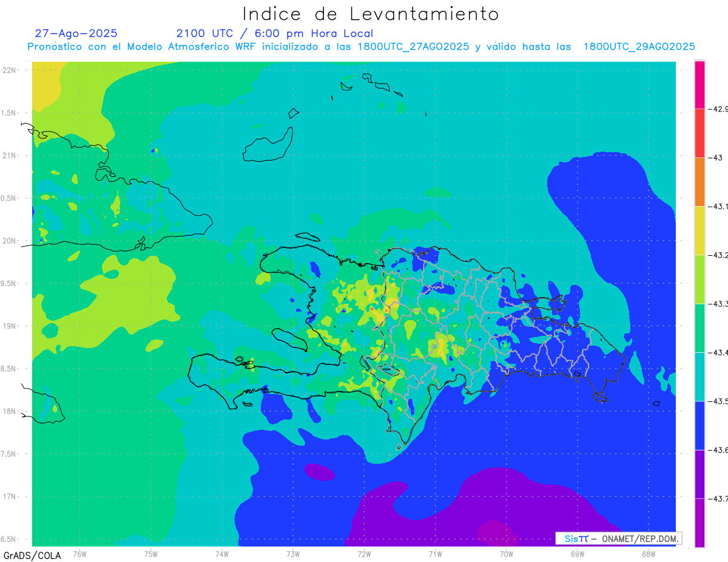728x562 pixels.
Task: Click the '71W' longitude label
Action: [x=435, y=554]
